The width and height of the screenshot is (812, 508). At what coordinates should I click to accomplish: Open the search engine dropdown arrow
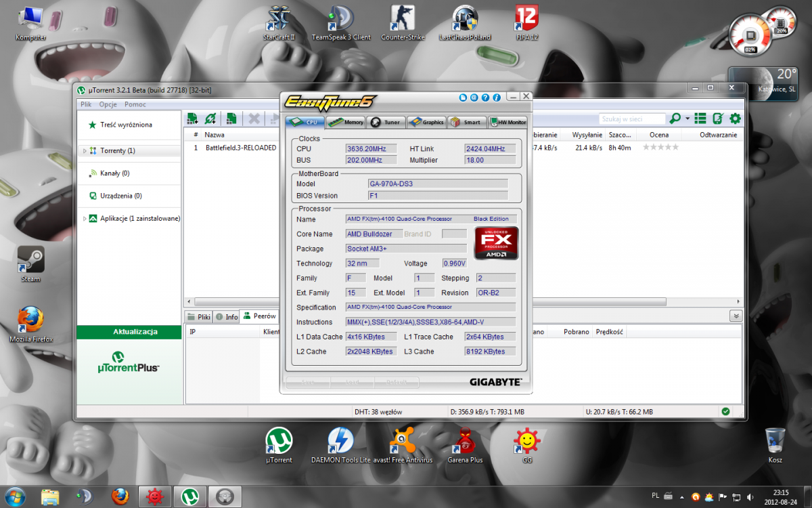687,119
